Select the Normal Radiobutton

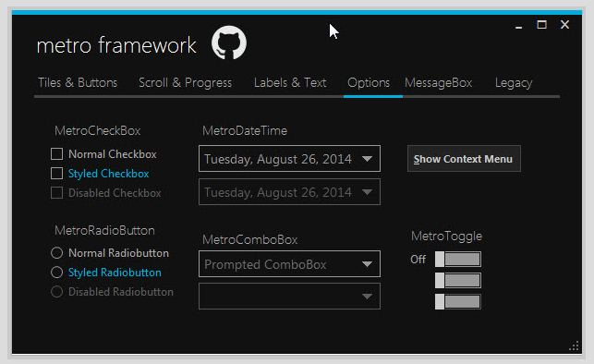(57, 252)
